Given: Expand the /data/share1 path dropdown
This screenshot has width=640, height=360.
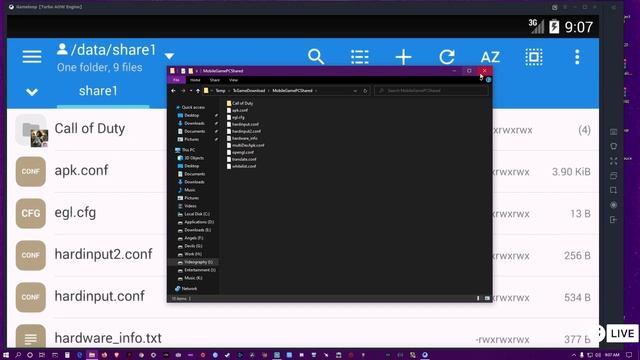Looking at the screenshot, I should coord(169,56).
